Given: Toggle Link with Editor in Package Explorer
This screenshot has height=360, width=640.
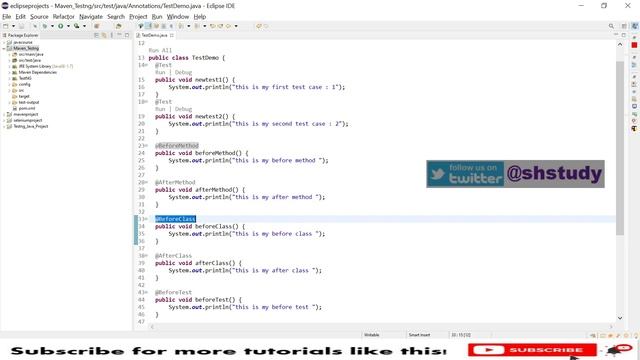Looking at the screenshot, I should tap(104, 36).
